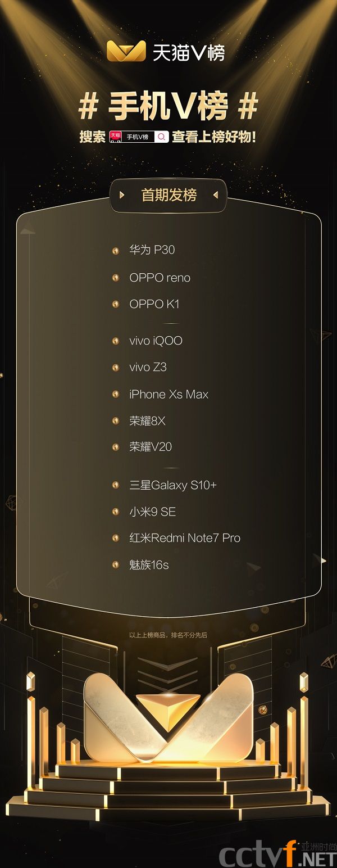Select the 首期发榜 tab header
Screen dimensions: 337x868
coord(168,195)
